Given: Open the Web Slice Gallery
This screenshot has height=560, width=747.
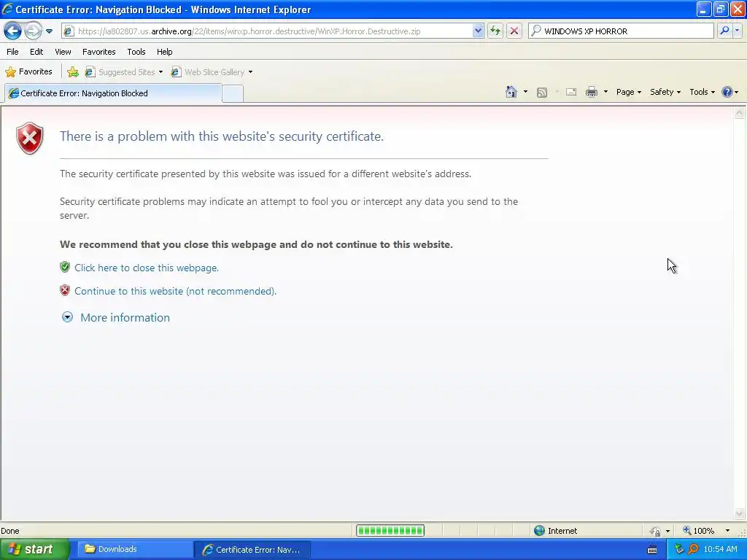Looking at the screenshot, I should click(208, 72).
